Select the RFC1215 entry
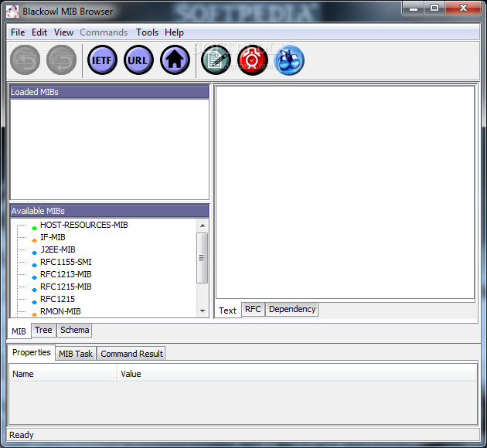Image resolution: width=487 pixels, height=448 pixels. (57, 299)
